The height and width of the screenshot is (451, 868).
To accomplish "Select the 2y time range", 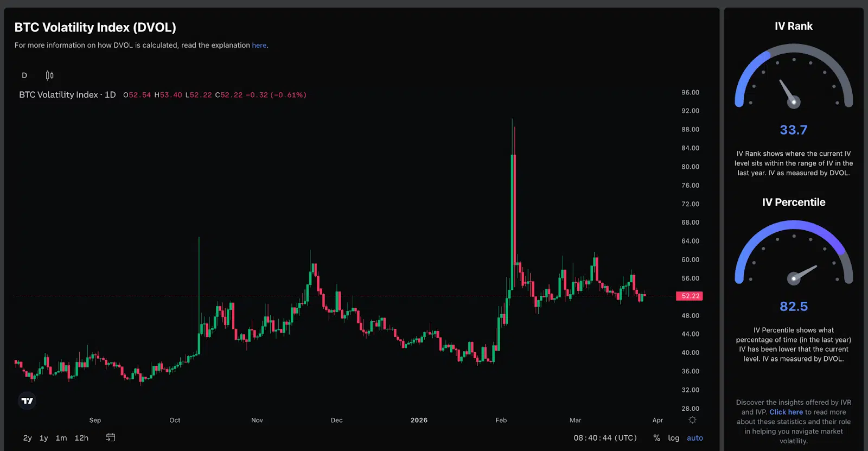I will coord(28,438).
